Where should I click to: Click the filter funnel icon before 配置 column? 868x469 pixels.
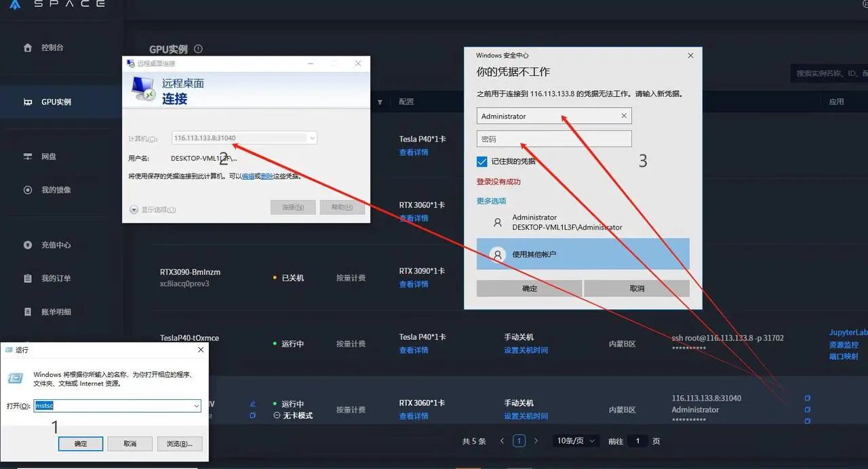(x=380, y=102)
